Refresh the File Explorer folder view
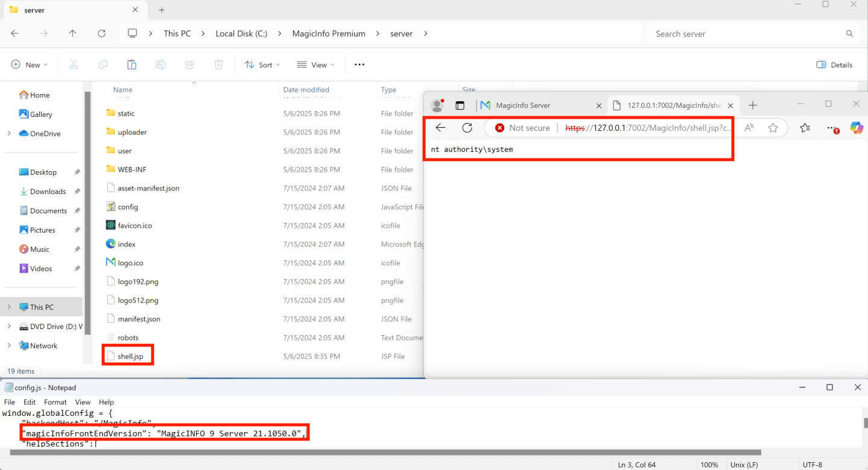The image size is (868, 470). (101, 34)
